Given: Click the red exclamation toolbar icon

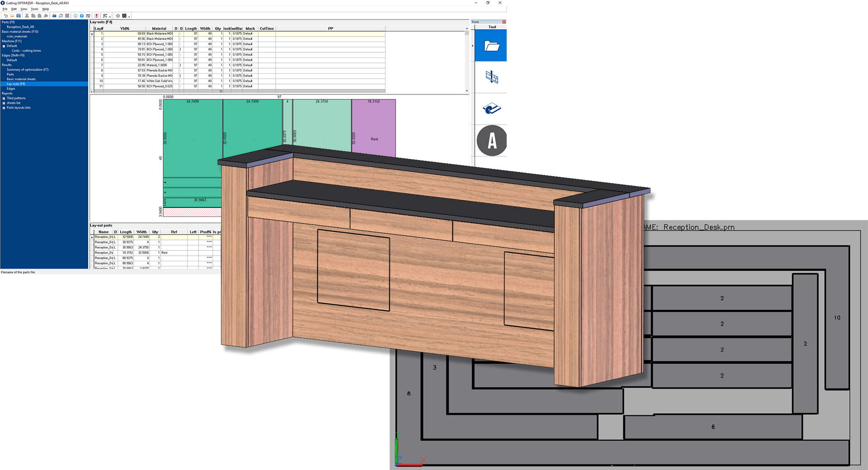Looking at the screenshot, I should [96, 16].
